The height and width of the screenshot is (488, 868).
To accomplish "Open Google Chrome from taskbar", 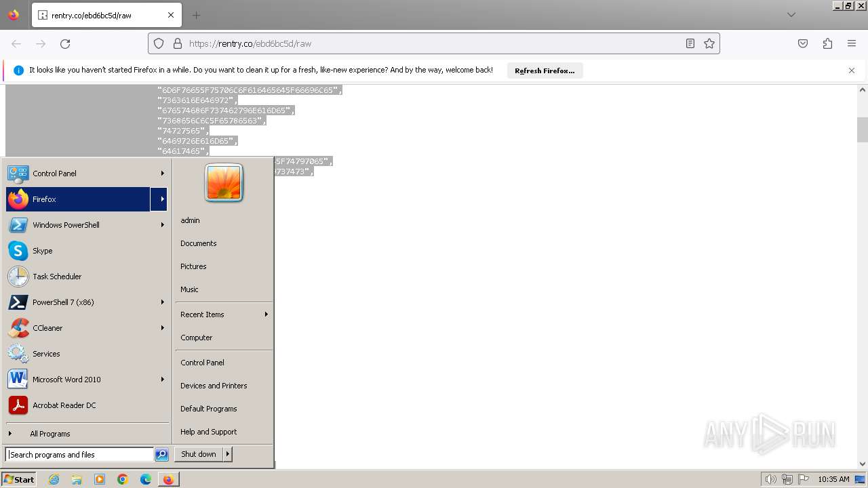I will (x=123, y=479).
